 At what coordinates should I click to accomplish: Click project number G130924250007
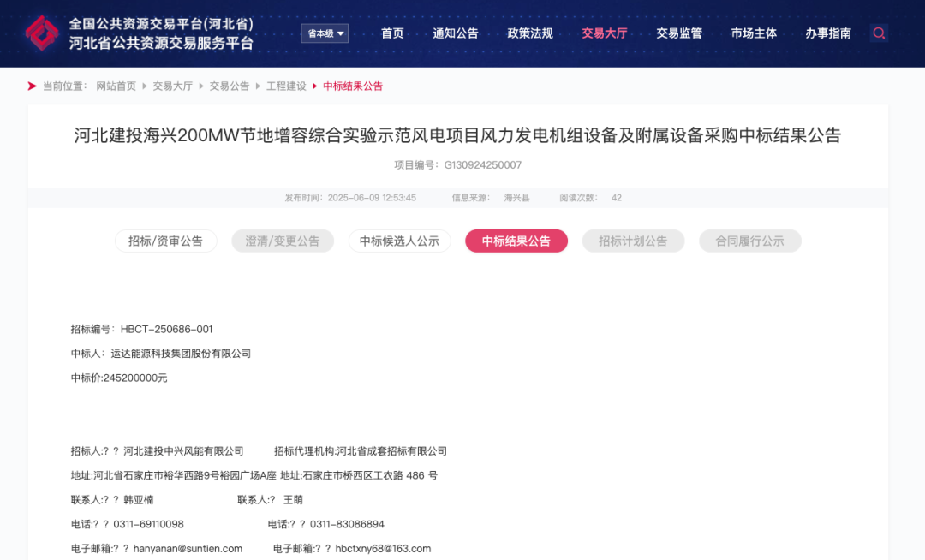[482, 165]
